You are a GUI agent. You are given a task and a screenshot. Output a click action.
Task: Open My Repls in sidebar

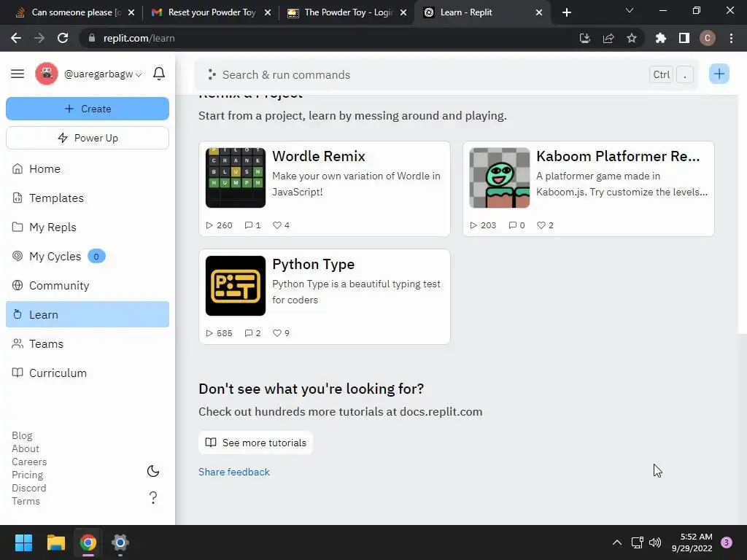(88, 227)
